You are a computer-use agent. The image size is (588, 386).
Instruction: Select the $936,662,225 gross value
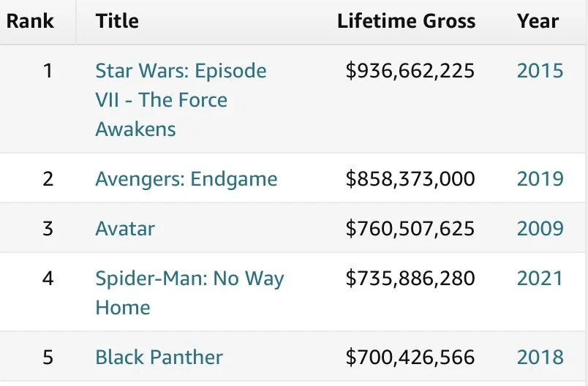click(410, 71)
